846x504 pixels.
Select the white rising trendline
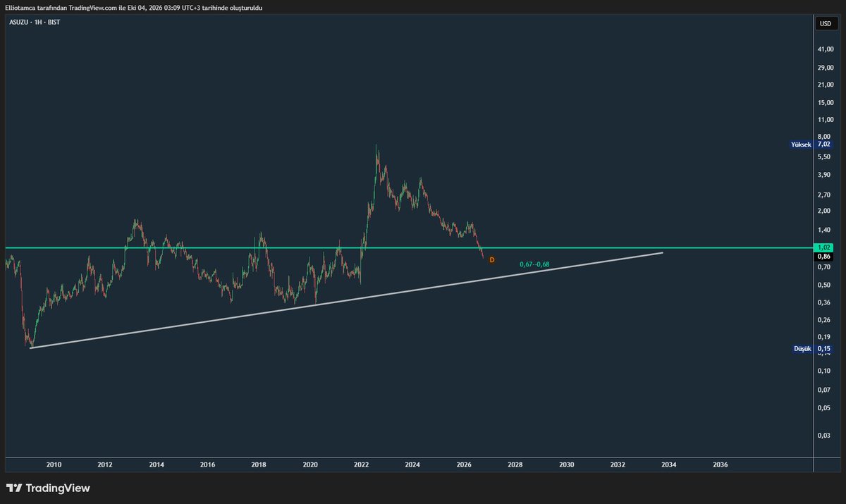click(346, 300)
